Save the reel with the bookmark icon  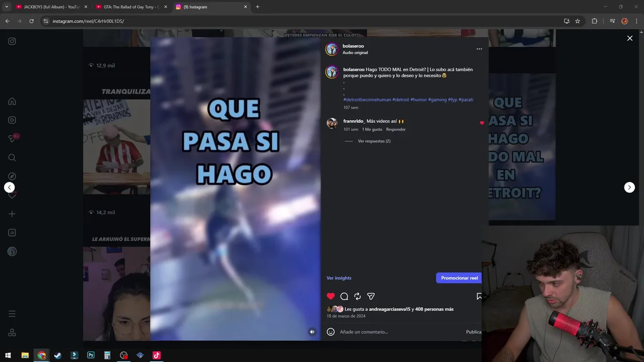click(x=479, y=296)
